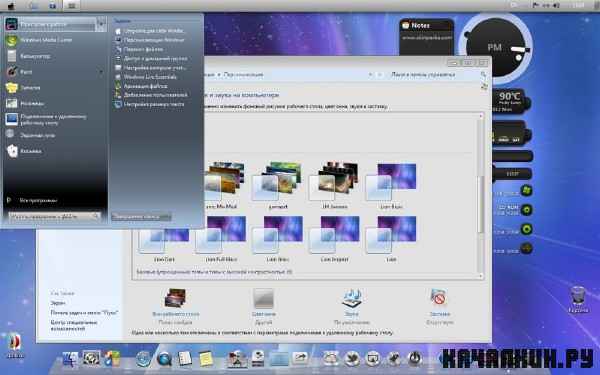
Task: Click the bird icon in the dock
Action: (352, 359)
